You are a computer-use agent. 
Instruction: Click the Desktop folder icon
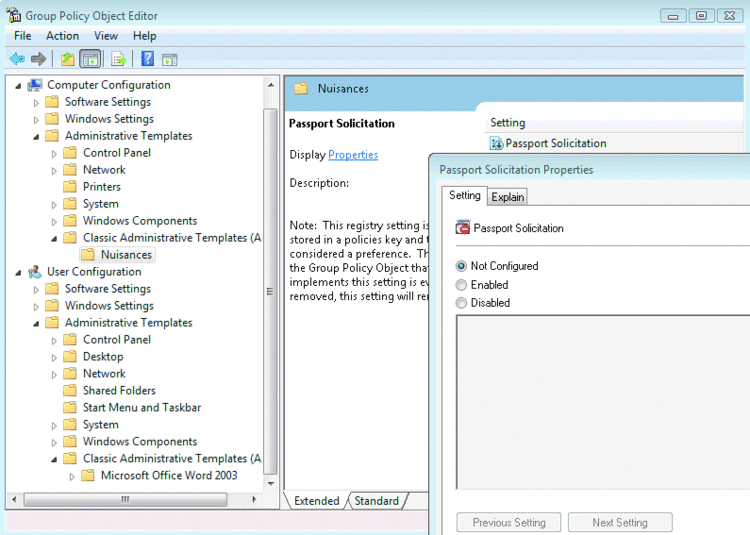[x=70, y=356]
